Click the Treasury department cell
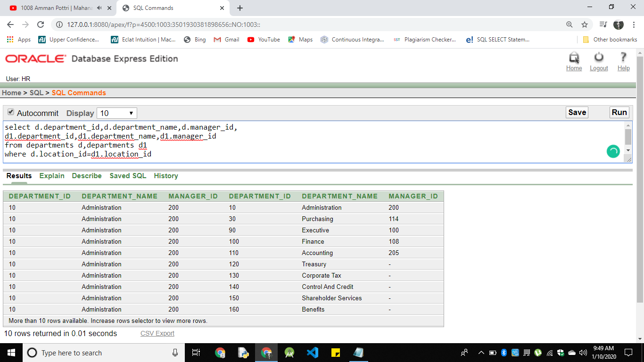 point(314,264)
